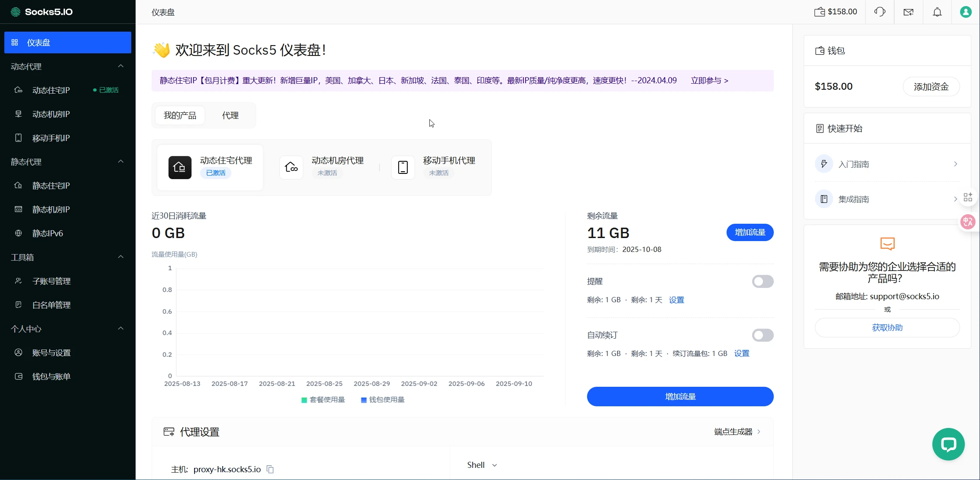Viewport: 980px width, 480px height.
Task: Click the proxy settings section icon
Action: point(169,432)
